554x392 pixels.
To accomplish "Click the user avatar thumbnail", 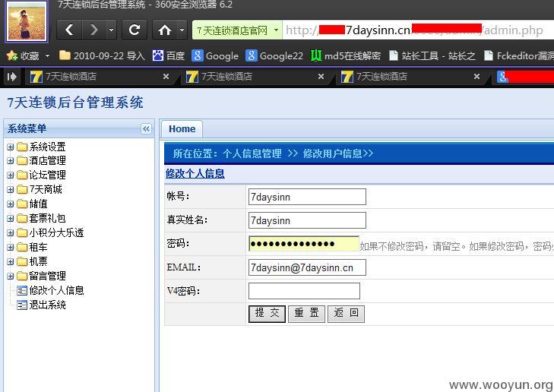I will tap(27, 22).
